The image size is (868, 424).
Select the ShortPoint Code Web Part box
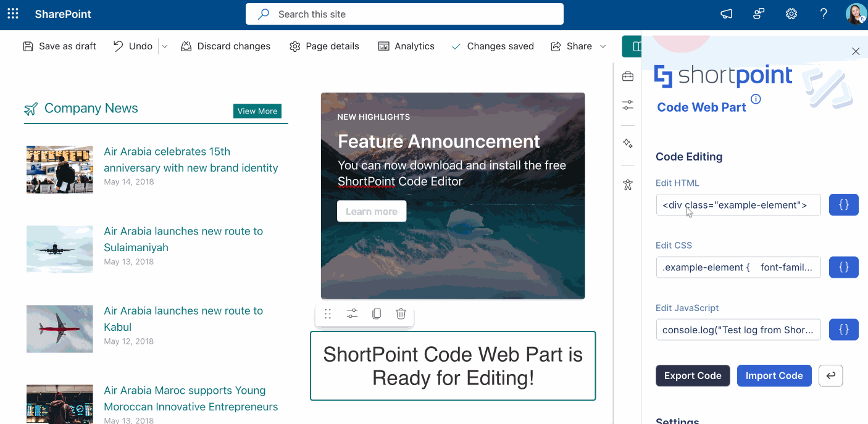[453, 366]
